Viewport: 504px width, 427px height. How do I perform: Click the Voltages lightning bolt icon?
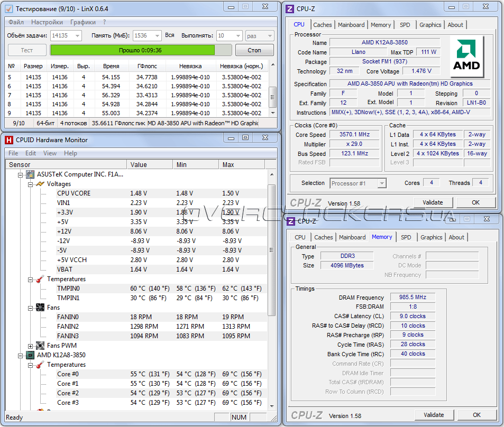40,184
